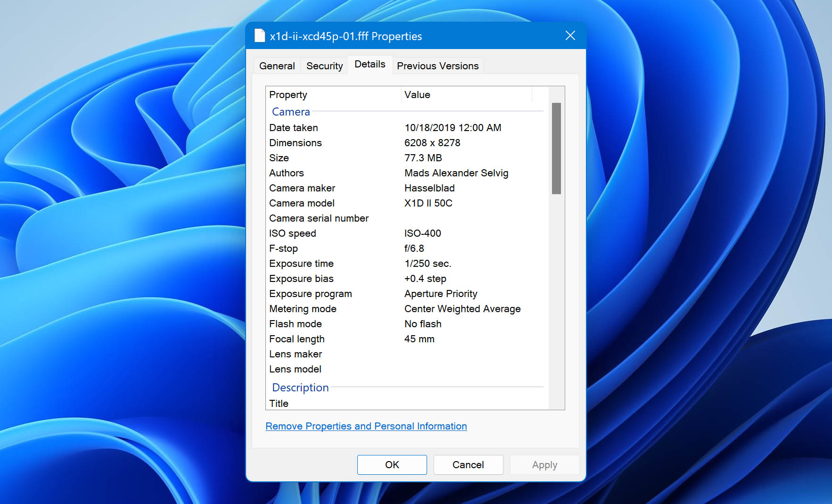Switch to the General tab
This screenshot has width=832, height=504.
coord(277,66)
